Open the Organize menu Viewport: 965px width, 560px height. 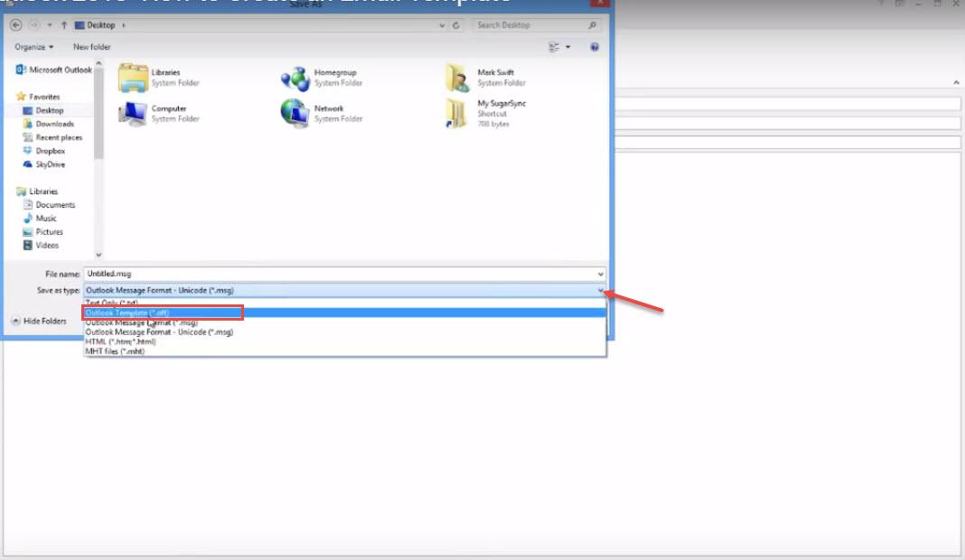pos(34,47)
